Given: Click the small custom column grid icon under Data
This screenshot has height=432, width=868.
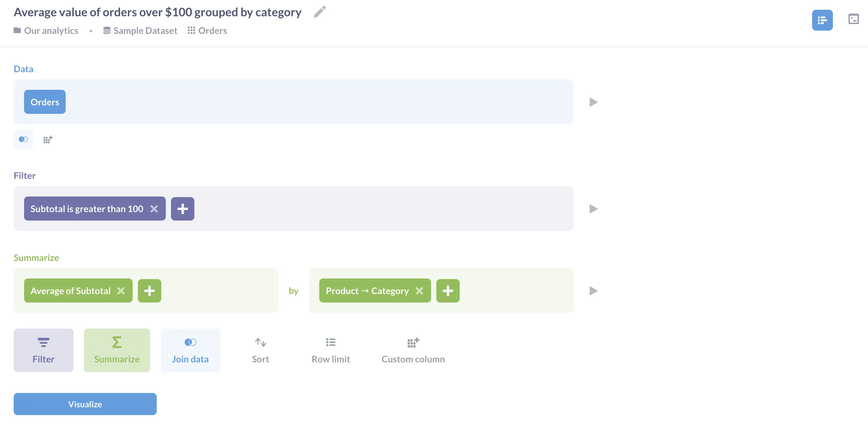Looking at the screenshot, I should point(48,139).
